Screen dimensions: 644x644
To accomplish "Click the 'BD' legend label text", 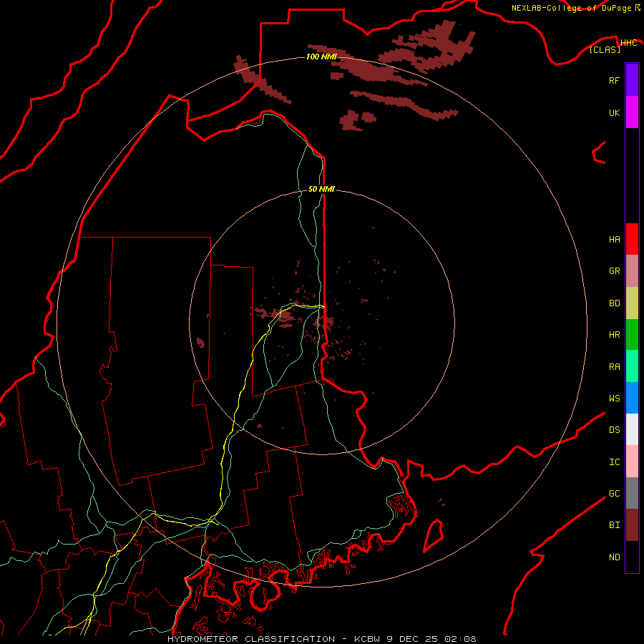I will 614,303.
